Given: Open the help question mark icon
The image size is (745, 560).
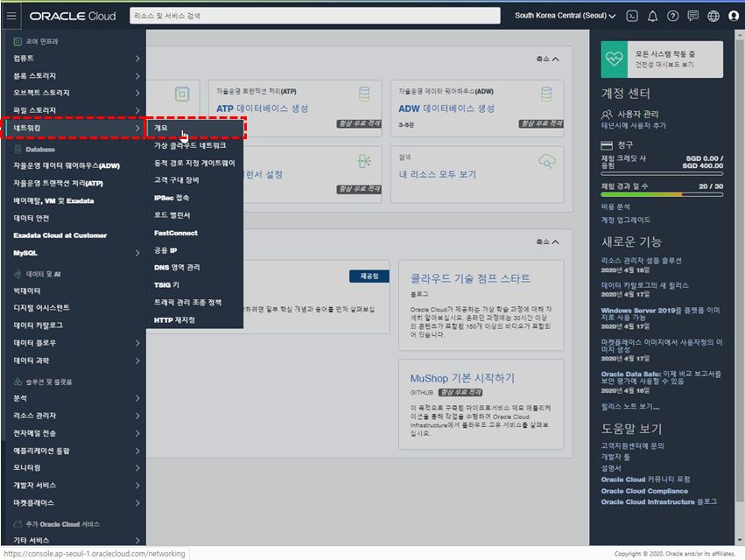Looking at the screenshot, I should [673, 16].
